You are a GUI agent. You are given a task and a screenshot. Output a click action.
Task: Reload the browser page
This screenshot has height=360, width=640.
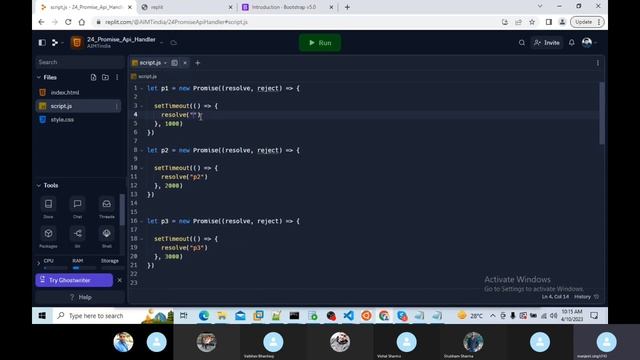tap(68, 22)
